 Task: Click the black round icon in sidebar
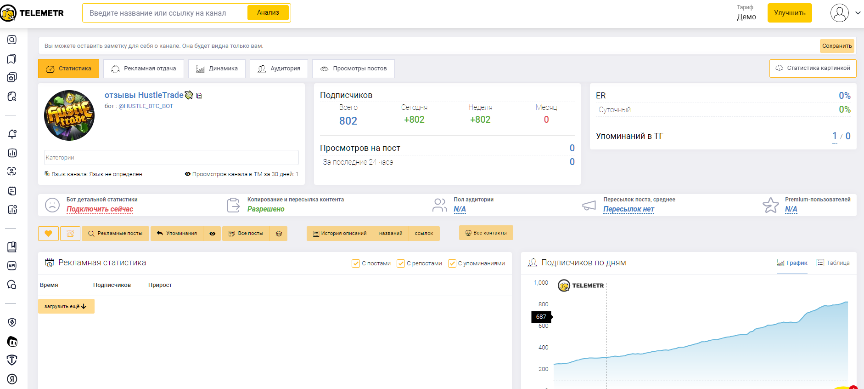coord(12,341)
